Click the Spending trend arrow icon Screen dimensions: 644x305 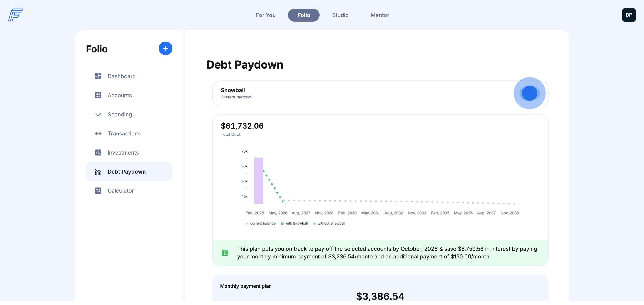click(98, 114)
